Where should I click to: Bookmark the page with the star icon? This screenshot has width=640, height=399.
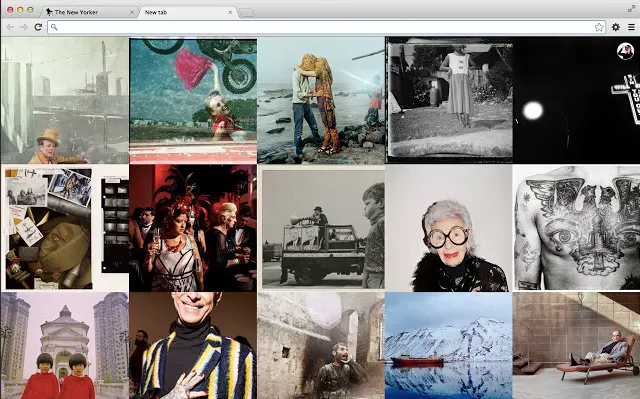coord(599,27)
